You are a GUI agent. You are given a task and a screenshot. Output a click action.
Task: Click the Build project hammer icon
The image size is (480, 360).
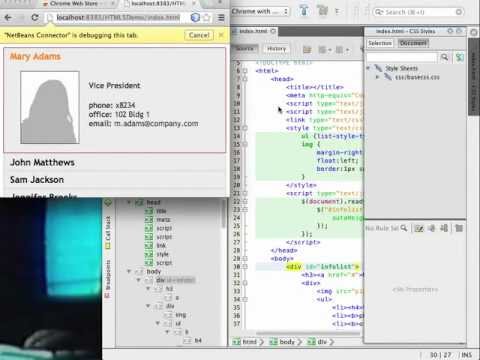click(x=304, y=11)
